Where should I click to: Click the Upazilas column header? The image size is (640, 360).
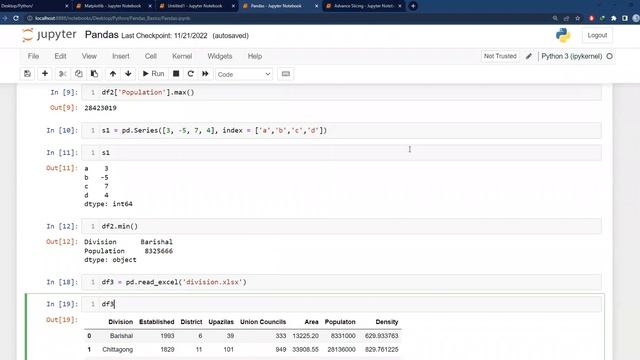221,322
